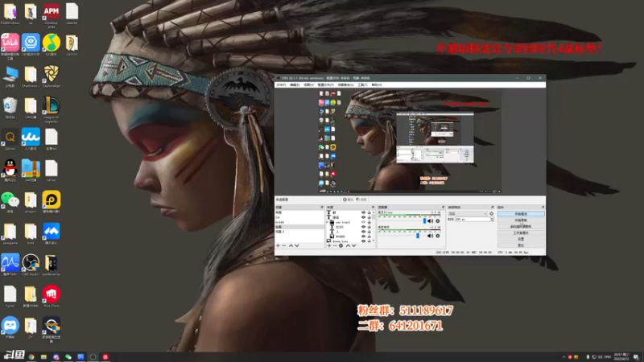The image size is (644, 362).
Task: Open Chrome from the Windows taskbar
Action: tap(31, 356)
